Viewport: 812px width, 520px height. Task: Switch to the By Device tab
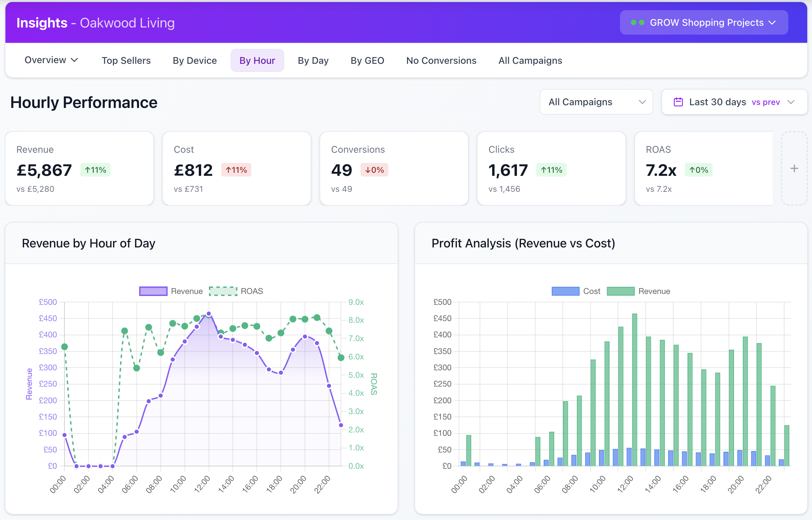pyautogui.click(x=195, y=60)
